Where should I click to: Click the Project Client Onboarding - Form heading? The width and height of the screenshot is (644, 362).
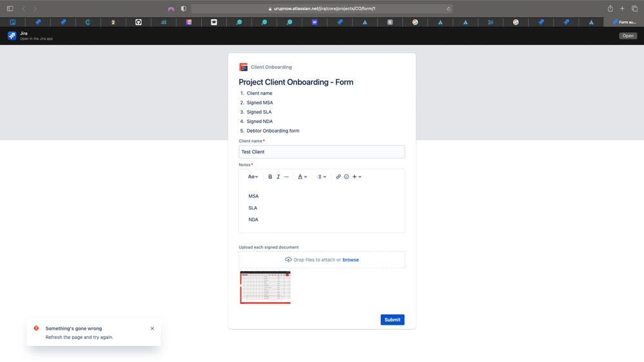click(x=296, y=82)
